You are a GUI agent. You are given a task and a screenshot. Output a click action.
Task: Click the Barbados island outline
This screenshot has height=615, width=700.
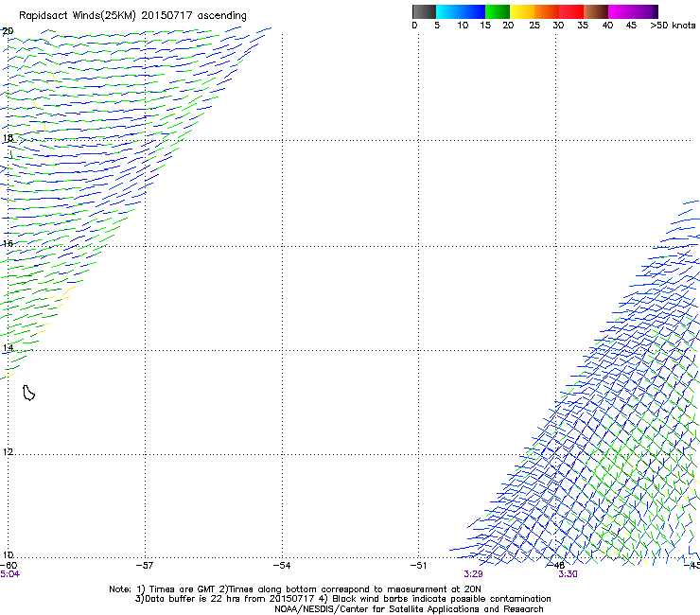pos(29,393)
